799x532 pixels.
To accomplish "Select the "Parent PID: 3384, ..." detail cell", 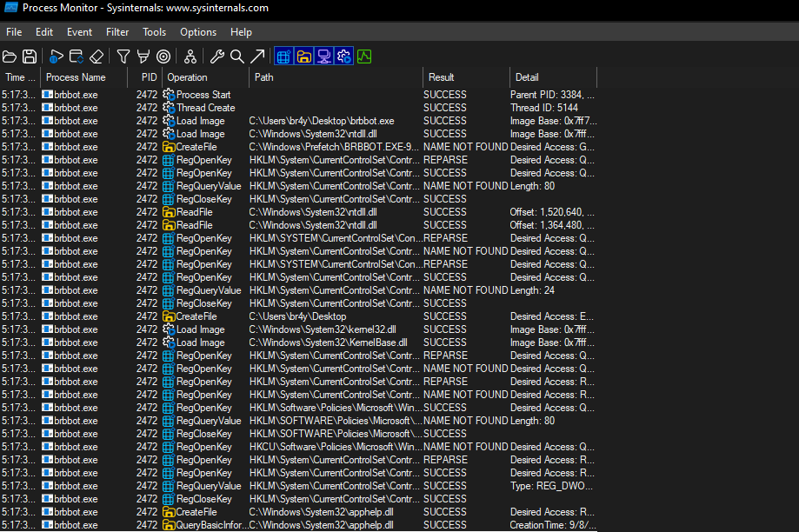I will tap(552, 95).
